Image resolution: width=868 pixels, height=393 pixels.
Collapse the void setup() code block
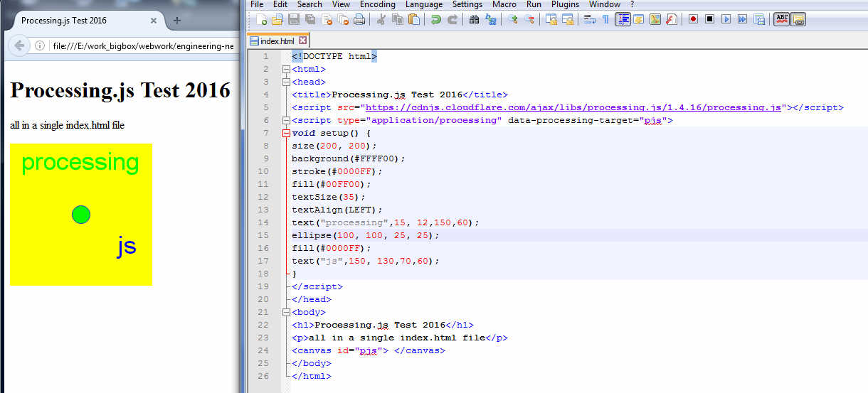[286, 134]
